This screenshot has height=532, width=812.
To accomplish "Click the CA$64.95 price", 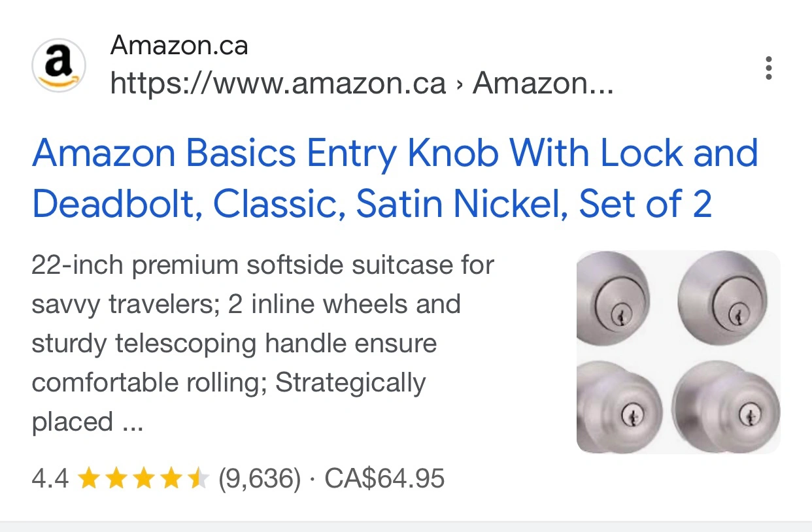I will 384,479.
